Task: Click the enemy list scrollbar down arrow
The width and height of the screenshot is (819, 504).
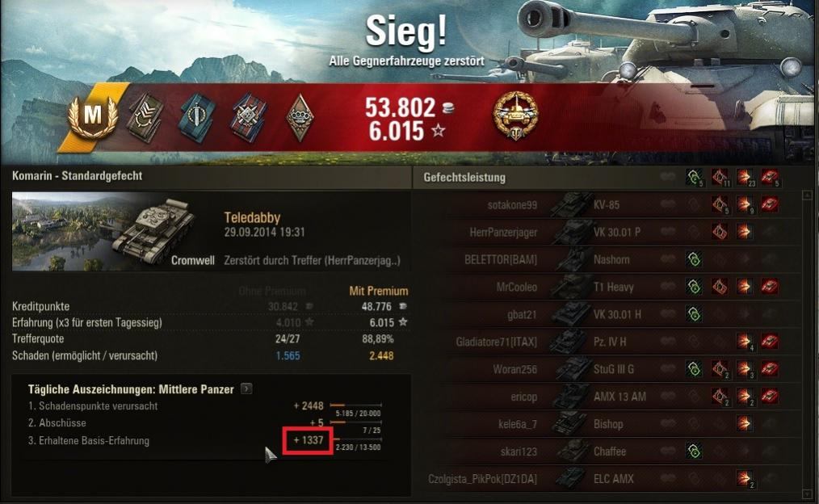Action: 809,493
